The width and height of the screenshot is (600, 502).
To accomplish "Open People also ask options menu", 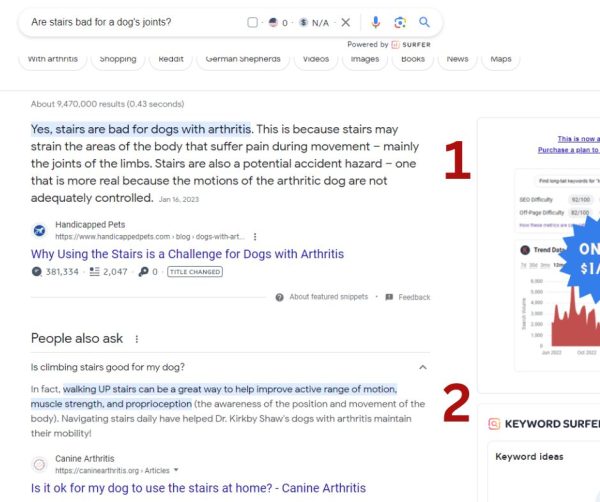I will point(137,339).
